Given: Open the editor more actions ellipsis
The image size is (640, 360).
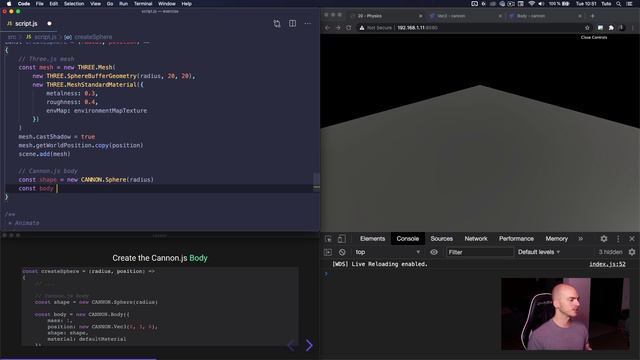Looking at the screenshot, I should click(307, 24).
